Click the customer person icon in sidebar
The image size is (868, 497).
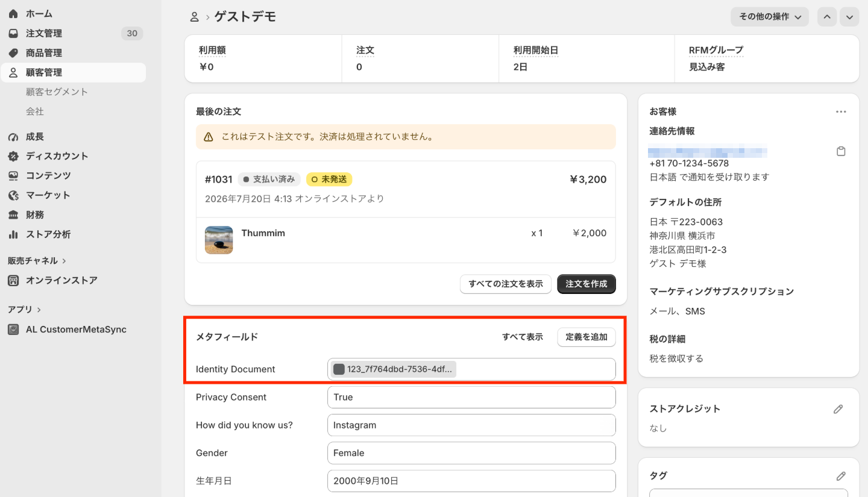tap(13, 72)
